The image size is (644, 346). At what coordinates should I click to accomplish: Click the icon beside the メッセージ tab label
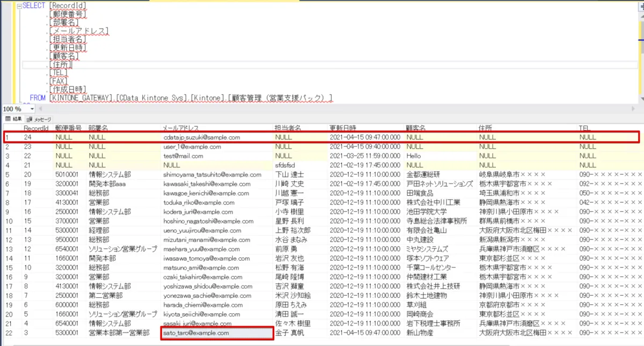point(28,119)
